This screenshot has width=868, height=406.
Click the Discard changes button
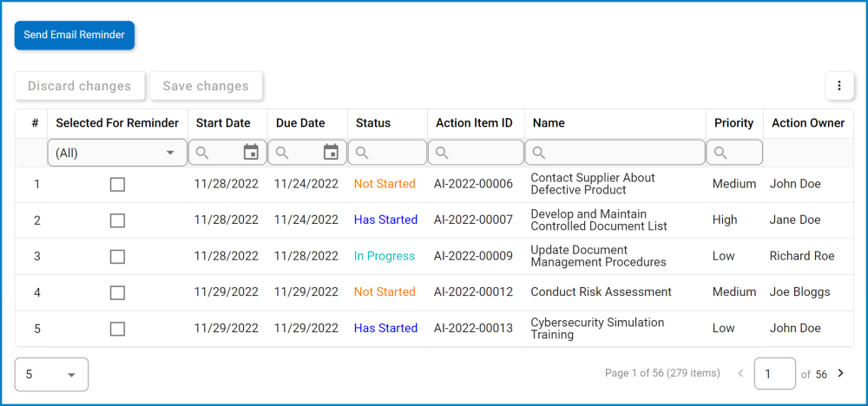point(80,86)
